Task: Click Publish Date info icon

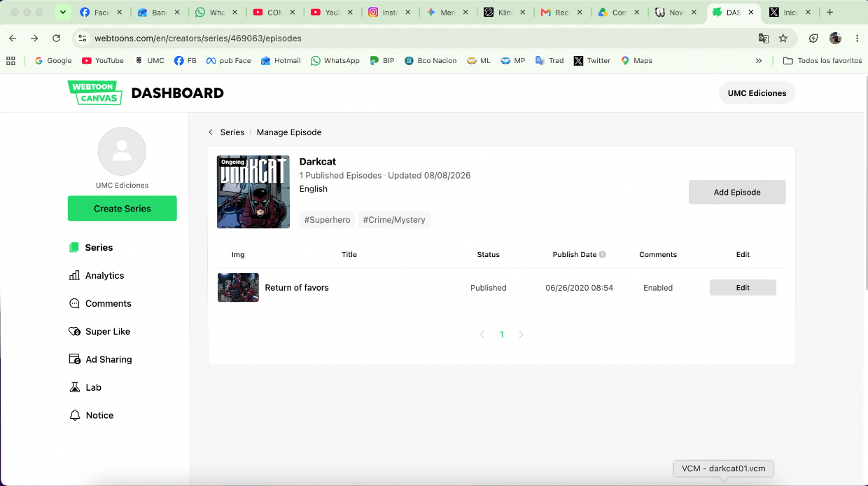Action: pyautogui.click(x=602, y=255)
